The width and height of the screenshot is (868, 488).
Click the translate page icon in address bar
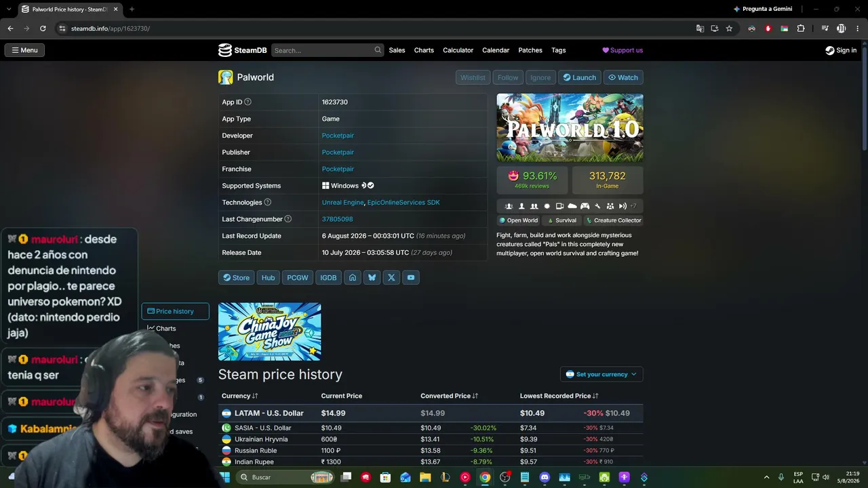point(700,28)
